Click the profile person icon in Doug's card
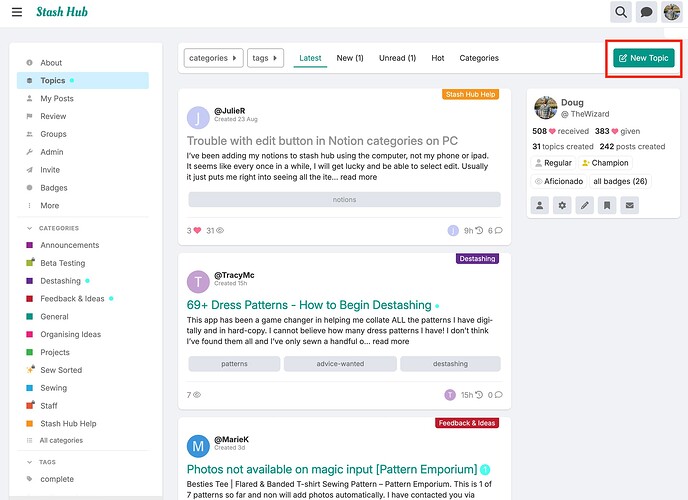The image size is (688, 500). 540,205
